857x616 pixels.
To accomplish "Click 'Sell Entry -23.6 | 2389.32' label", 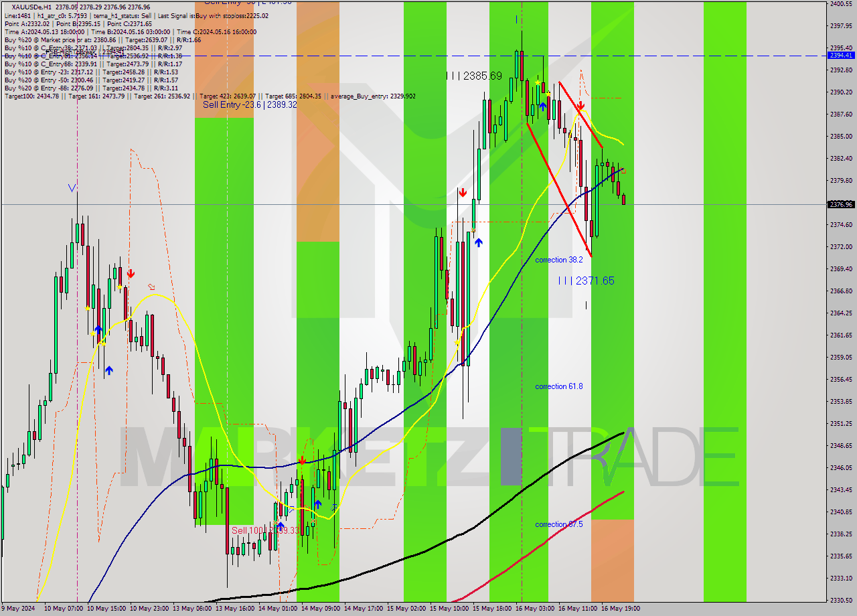I will tap(250, 105).
